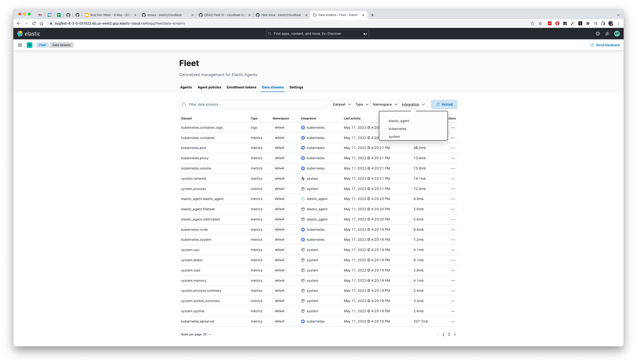Open actions menu for system.network row

pyautogui.click(x=453, y=179)
